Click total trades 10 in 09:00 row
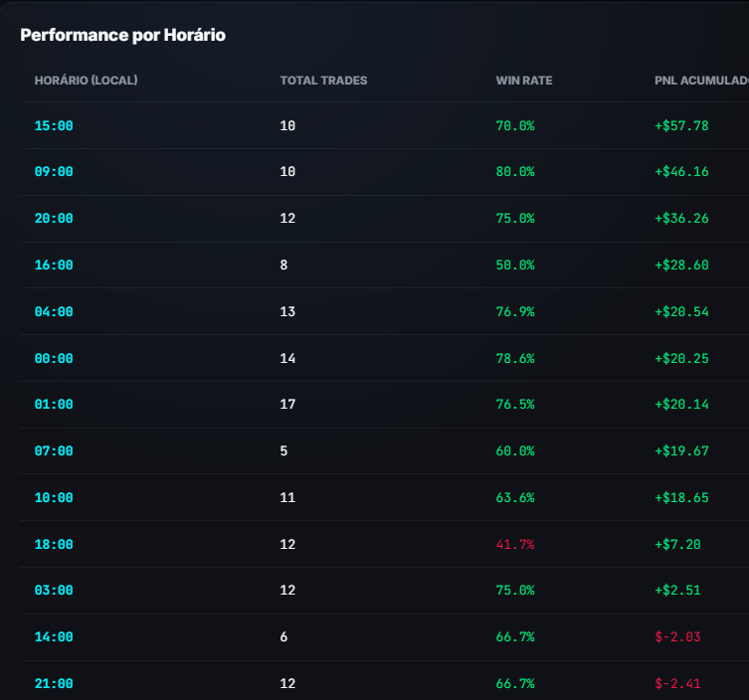 click(287, 172)
